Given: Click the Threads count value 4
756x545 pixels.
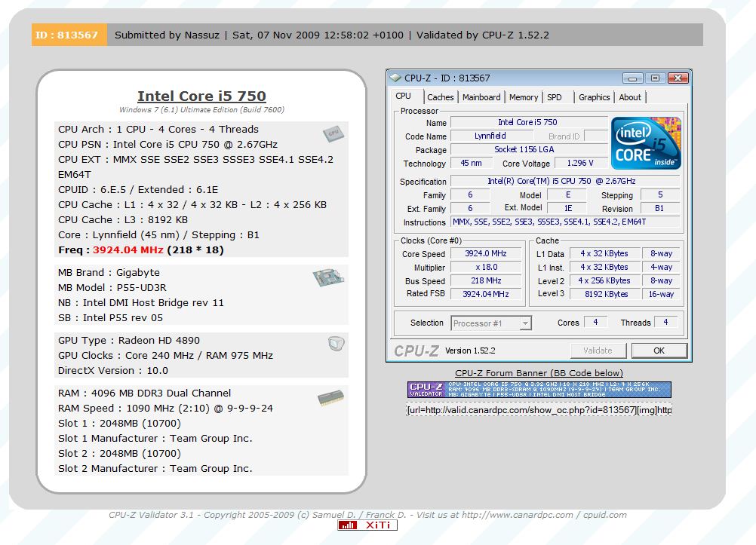Looking at the screenshot, I should tap(666, 322).
